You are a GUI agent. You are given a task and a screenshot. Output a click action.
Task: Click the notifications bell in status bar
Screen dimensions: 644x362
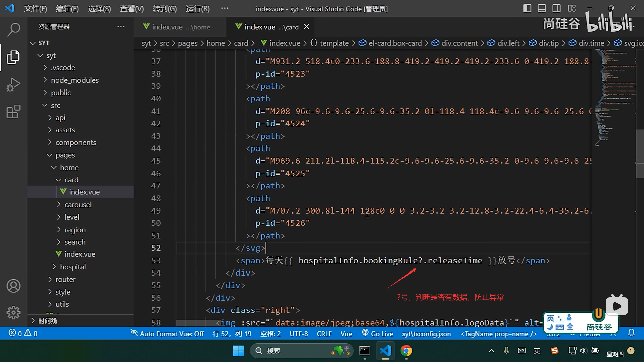[x=631, y=333]
